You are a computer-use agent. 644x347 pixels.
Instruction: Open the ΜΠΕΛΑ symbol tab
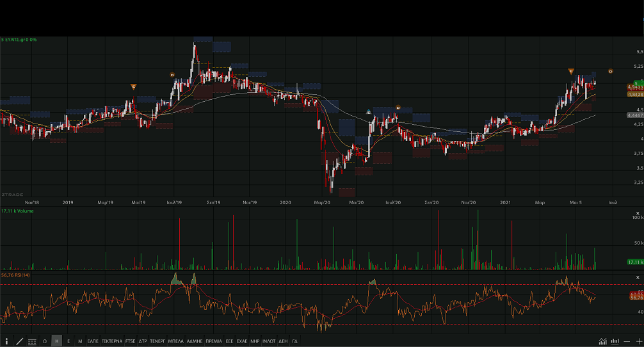[x=176, y=341]
